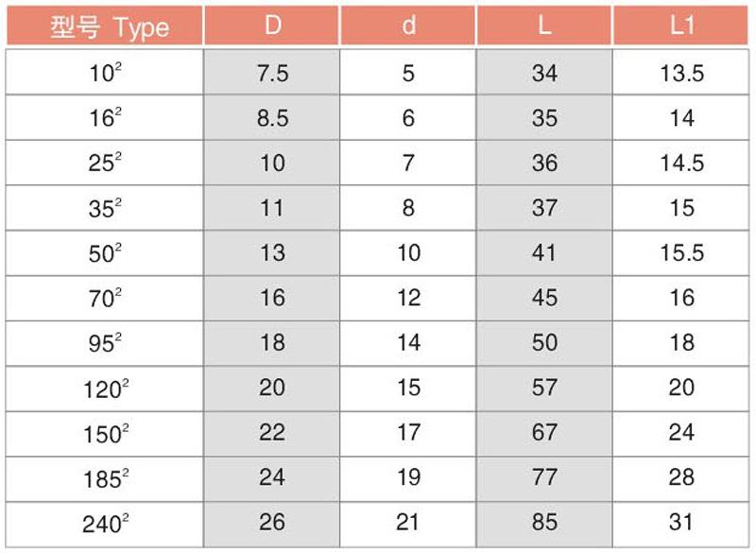
Task: Select the L column header
Action: [x=544, y=26]
